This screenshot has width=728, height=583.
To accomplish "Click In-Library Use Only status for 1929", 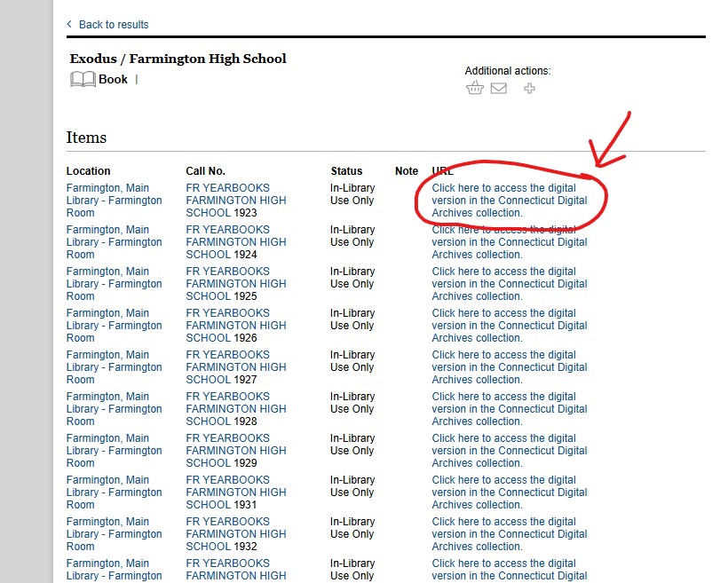I will [x=352, y=445].
